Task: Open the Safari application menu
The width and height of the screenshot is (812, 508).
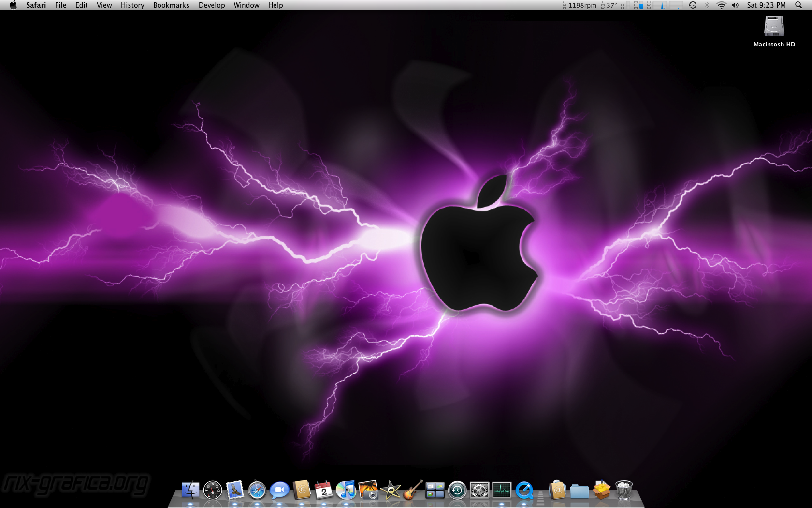Action: click(x=36, y=5)
